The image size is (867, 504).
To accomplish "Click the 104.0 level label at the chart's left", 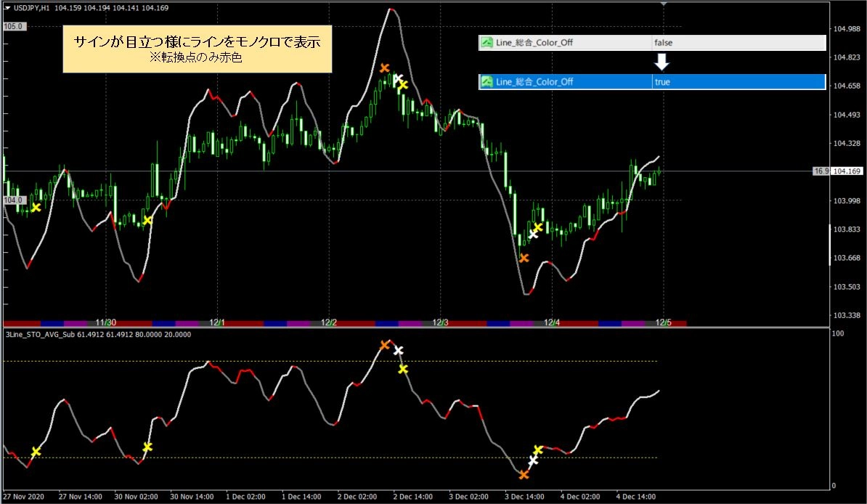I will point(14,200).
